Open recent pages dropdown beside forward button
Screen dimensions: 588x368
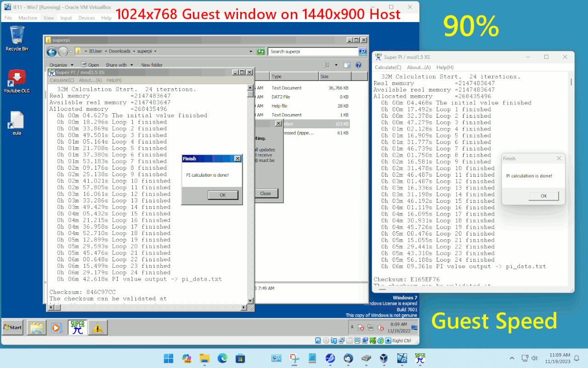[71, 52]
